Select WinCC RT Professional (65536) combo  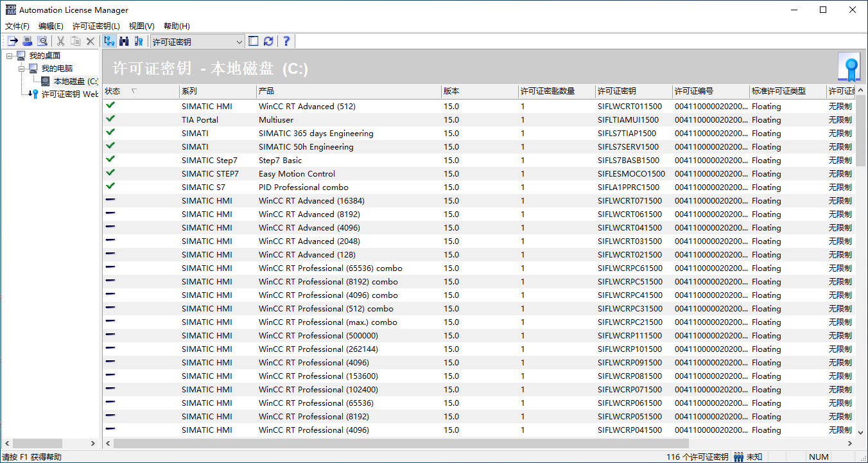click(x=331, y=268)
